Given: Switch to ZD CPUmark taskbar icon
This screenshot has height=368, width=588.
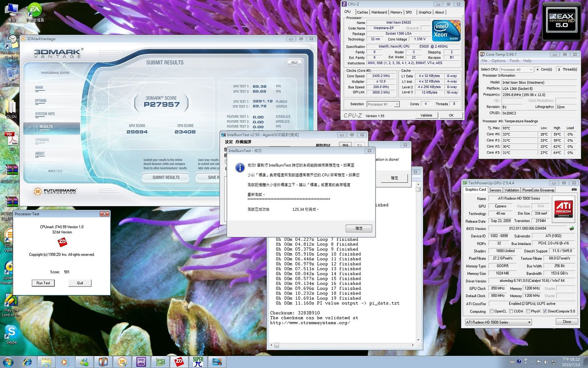Looking at the screenshot, I should click(x=179, y=362).
